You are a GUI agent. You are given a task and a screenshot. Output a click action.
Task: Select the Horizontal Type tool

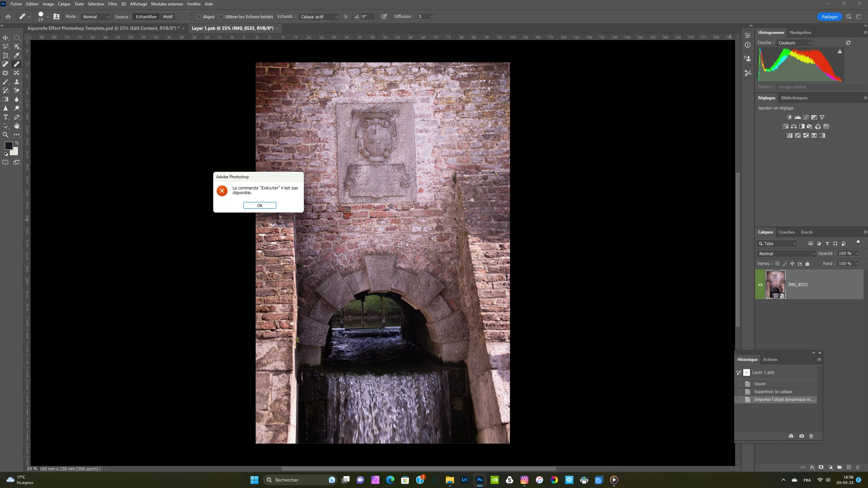point(5,117)
